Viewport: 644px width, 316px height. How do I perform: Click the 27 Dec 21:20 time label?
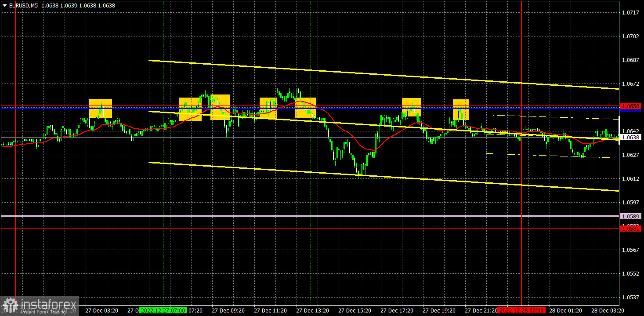[481, 310]
